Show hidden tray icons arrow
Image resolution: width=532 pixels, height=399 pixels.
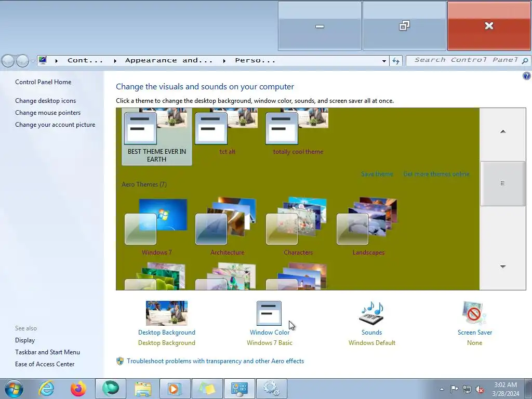click(442, 389)
